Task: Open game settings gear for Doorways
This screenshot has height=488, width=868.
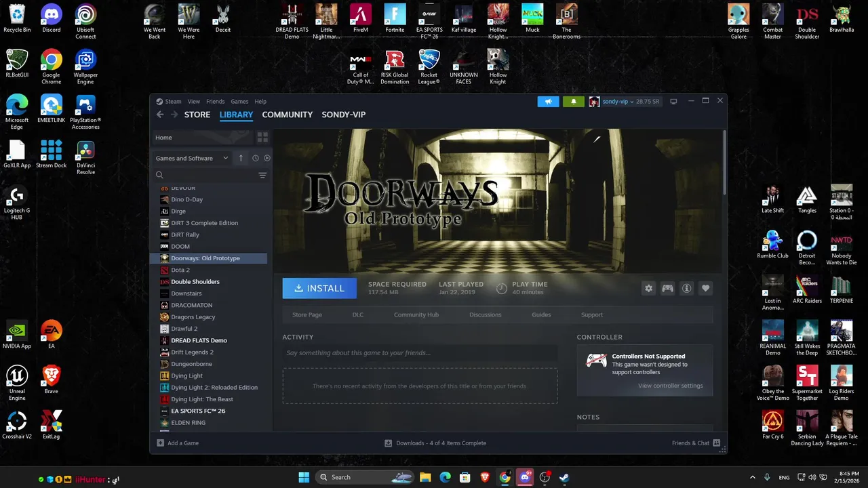Action: pyautogui.click(x=649, y=288)
